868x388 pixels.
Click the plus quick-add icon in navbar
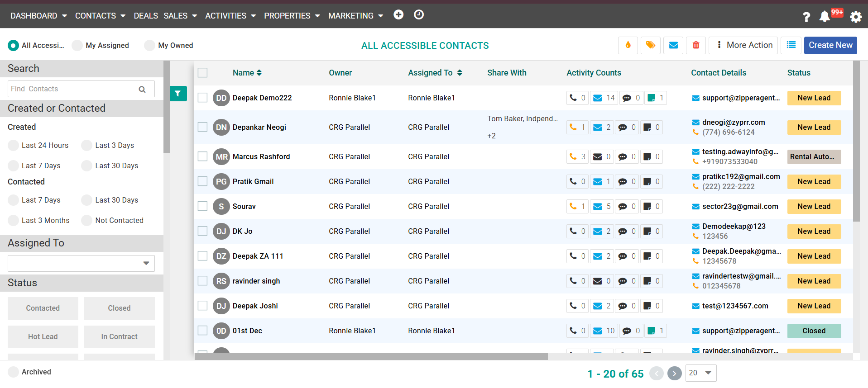[398, 15]
